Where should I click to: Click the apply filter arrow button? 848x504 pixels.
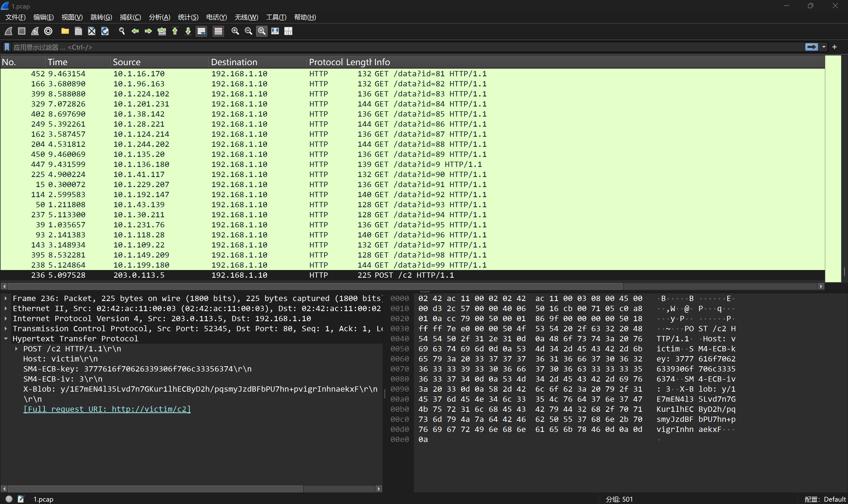coord(811,47)
